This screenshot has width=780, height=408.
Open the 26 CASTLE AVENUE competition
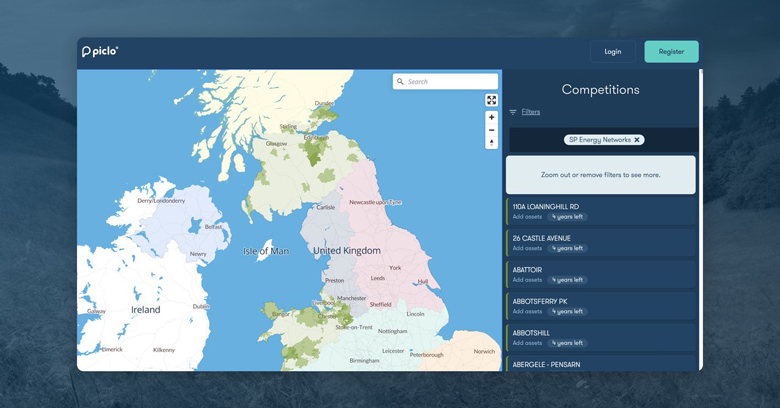[x=600, y=243]
